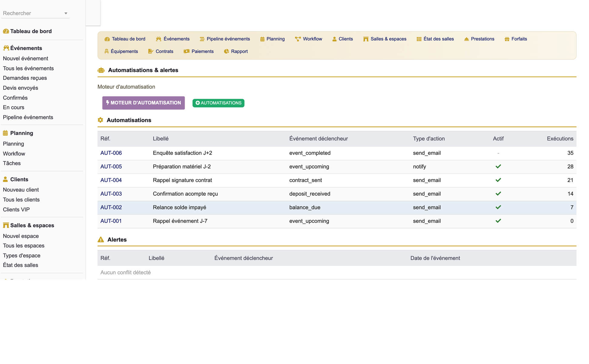Image resolution: width=589 pixels, height=364 pixels.
Task: Open Nouveau client in the sidebar
Action: [21, 190]
